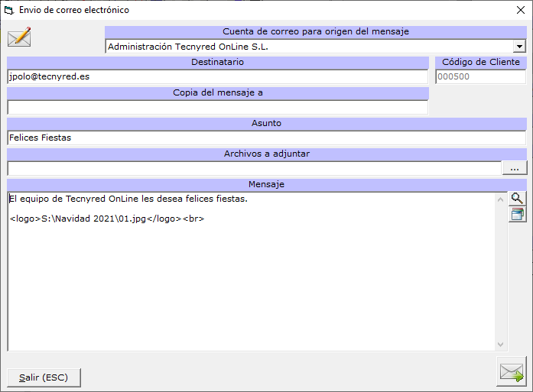
Task: Click the application icon in the title bar
Action: 10,11
